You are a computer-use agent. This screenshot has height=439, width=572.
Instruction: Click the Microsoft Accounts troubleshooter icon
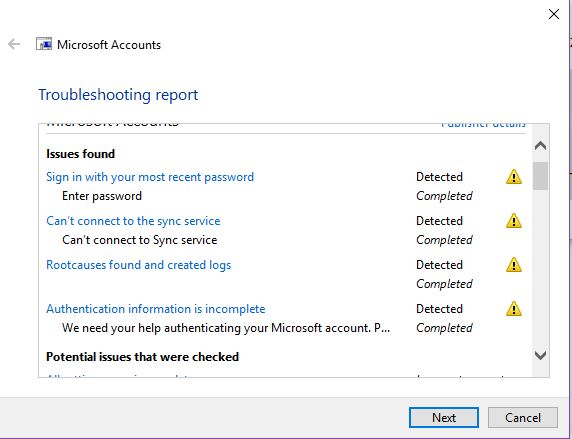(44, 44)
